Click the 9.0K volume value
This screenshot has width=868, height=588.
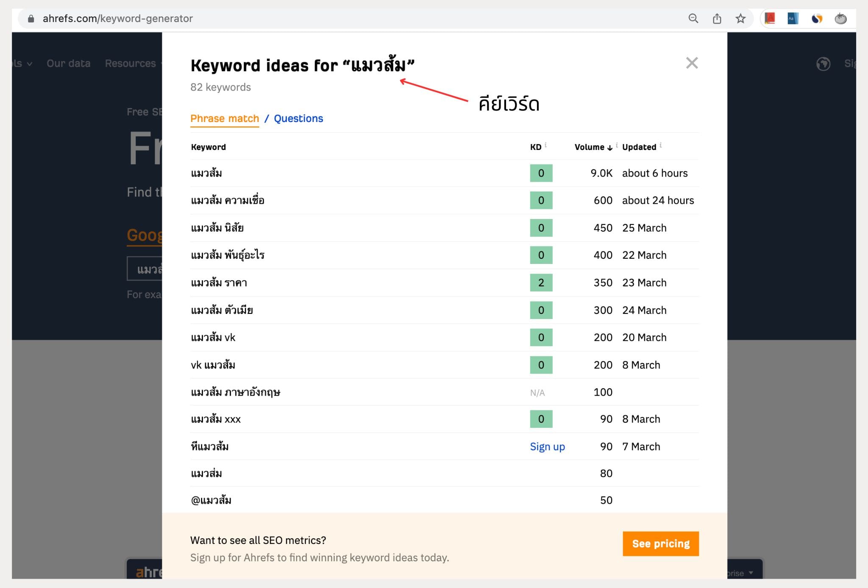click(x=601, y=173)
